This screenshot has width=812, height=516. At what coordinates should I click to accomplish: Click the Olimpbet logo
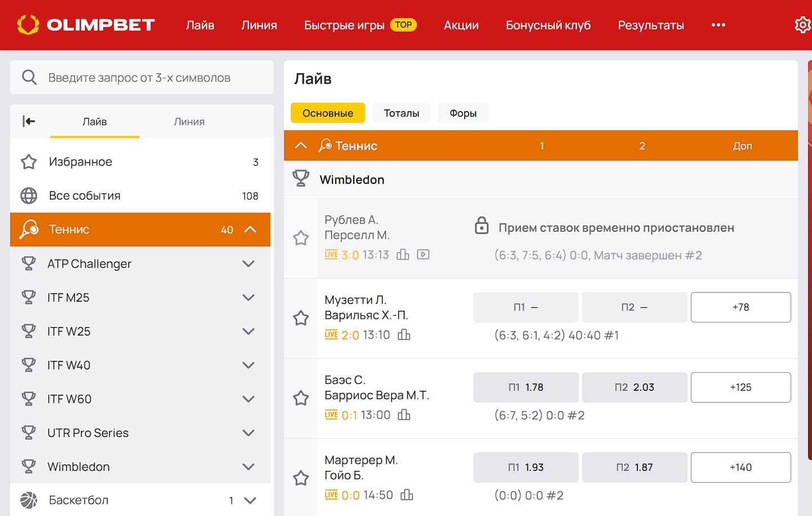pos(86,25)
